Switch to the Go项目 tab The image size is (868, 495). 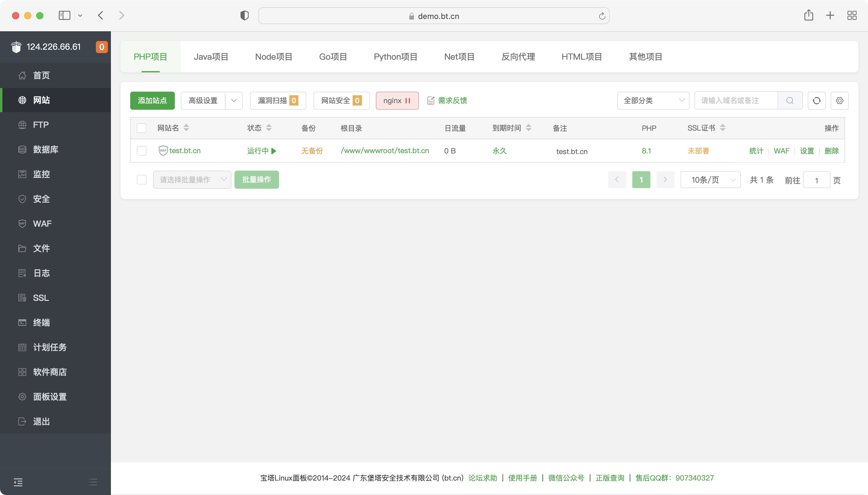(332, 56)
